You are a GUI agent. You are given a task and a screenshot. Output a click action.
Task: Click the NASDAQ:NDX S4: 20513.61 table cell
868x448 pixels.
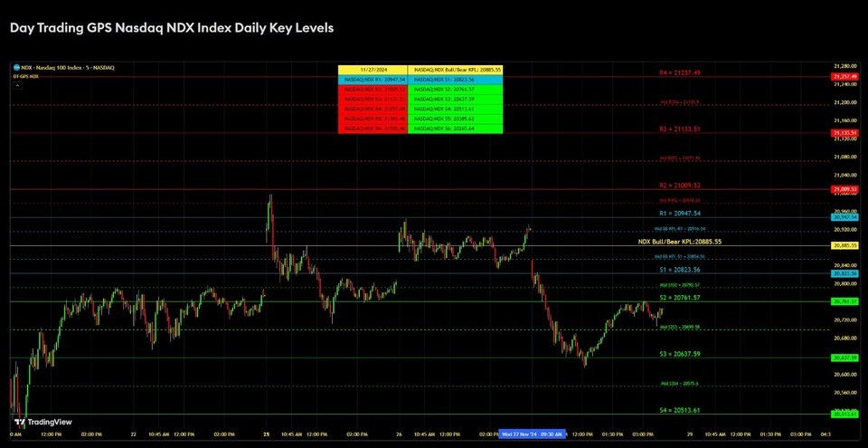coord(455,110)
